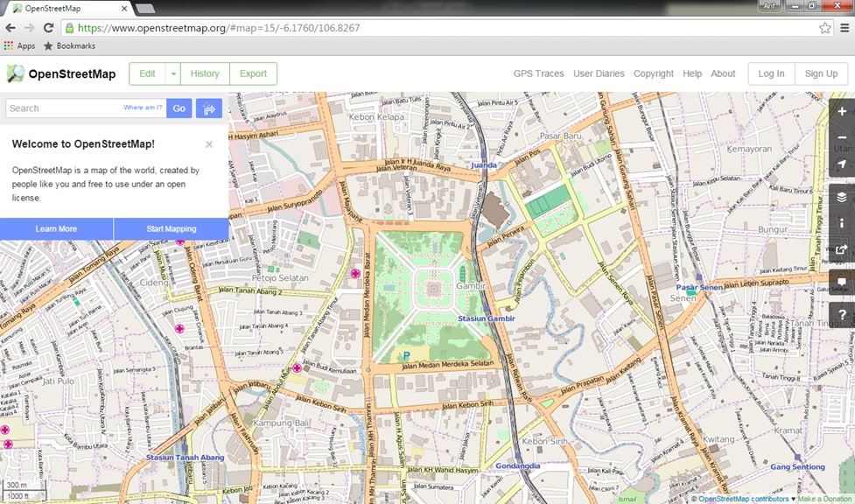855x504 pixels.
Task: Zoom in with the plus icon
Action: pyautogui.click(x=842, y=111)
